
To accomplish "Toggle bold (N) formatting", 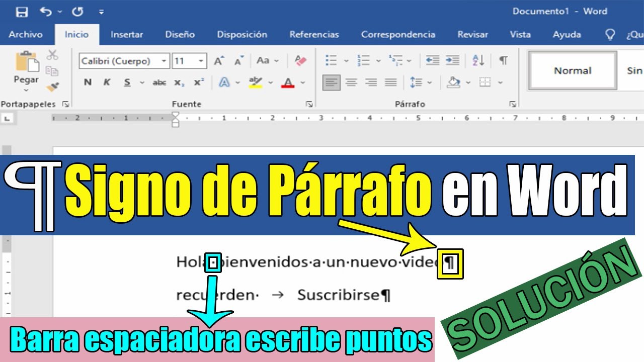I will click(x=88, y=82).
